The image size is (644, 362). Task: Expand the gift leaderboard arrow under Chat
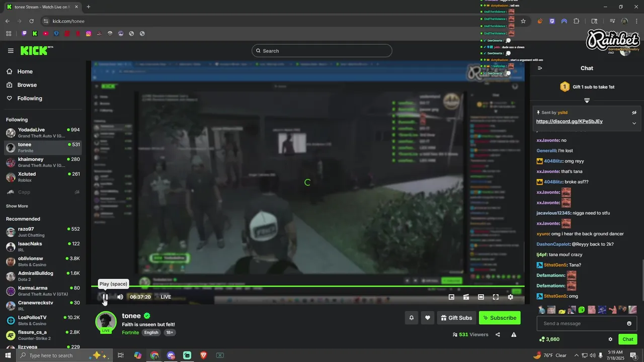[587, 101]
